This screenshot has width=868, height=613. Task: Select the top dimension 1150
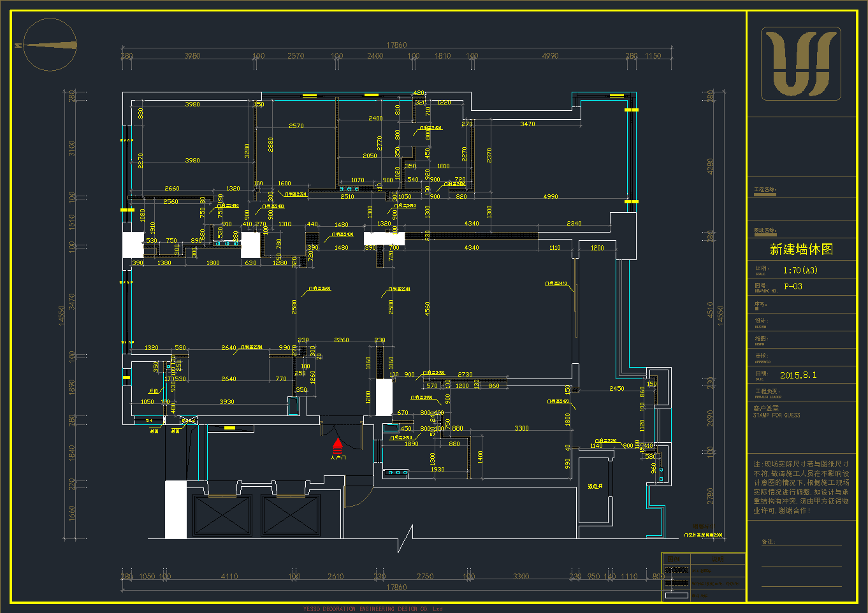[x=653, y=56]
